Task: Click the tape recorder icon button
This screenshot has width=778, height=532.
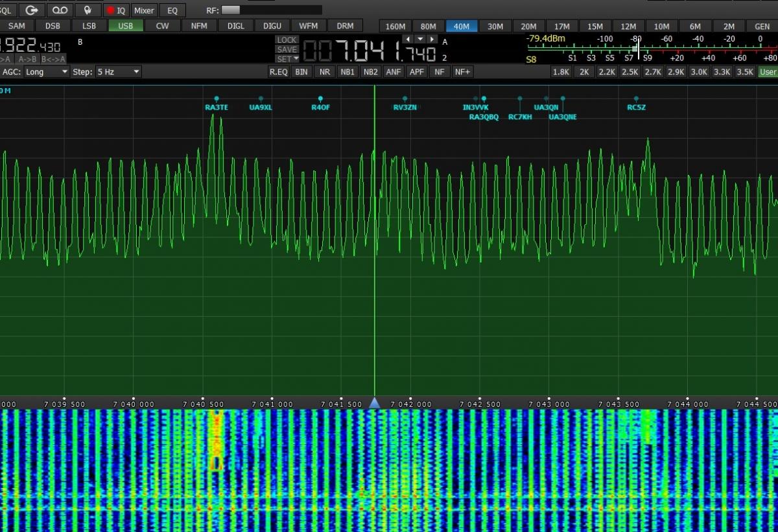Action: pos(60,10)
